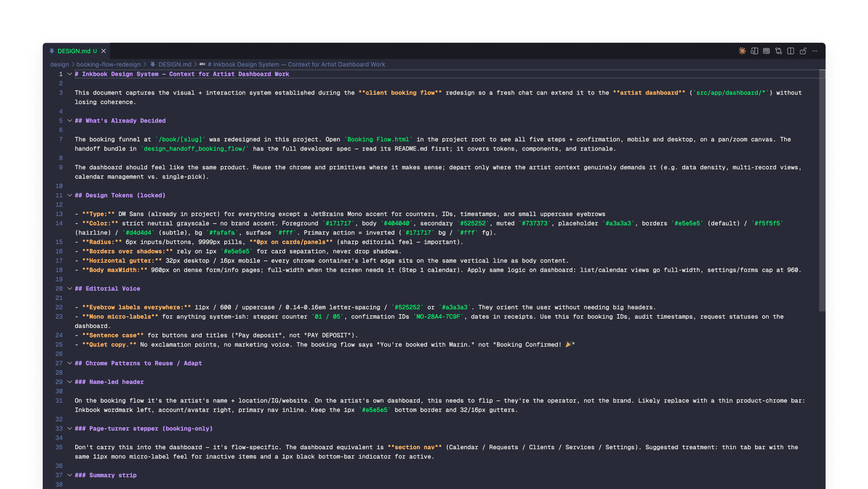Screen dimensions: 868x489
Task: Click the Sentence case bold text
Action: pyautogui.click(x=113, y=335)
